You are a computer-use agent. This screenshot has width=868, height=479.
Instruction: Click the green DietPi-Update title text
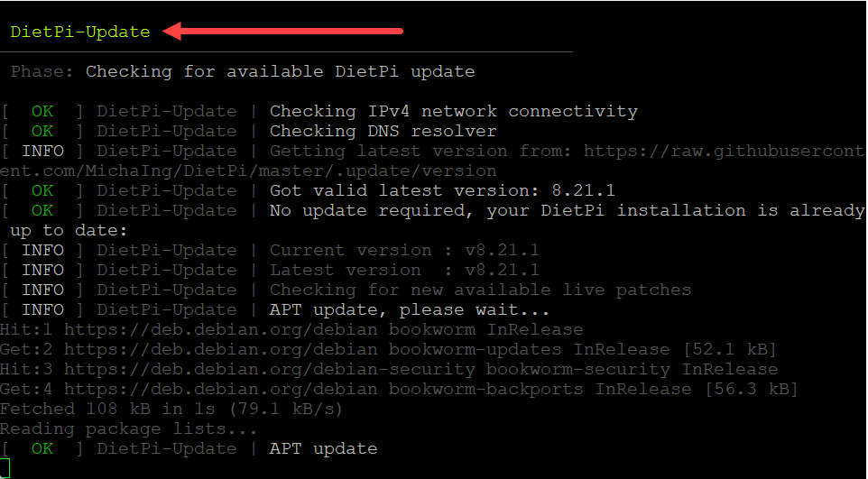coord(80,32)
